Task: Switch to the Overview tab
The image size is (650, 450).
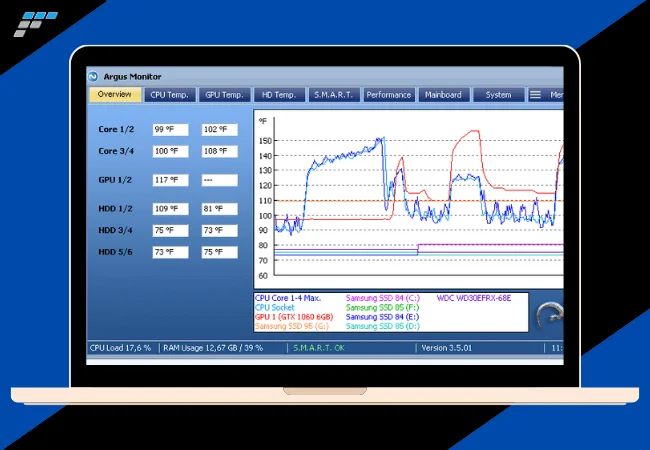Action: coord(115,94)
